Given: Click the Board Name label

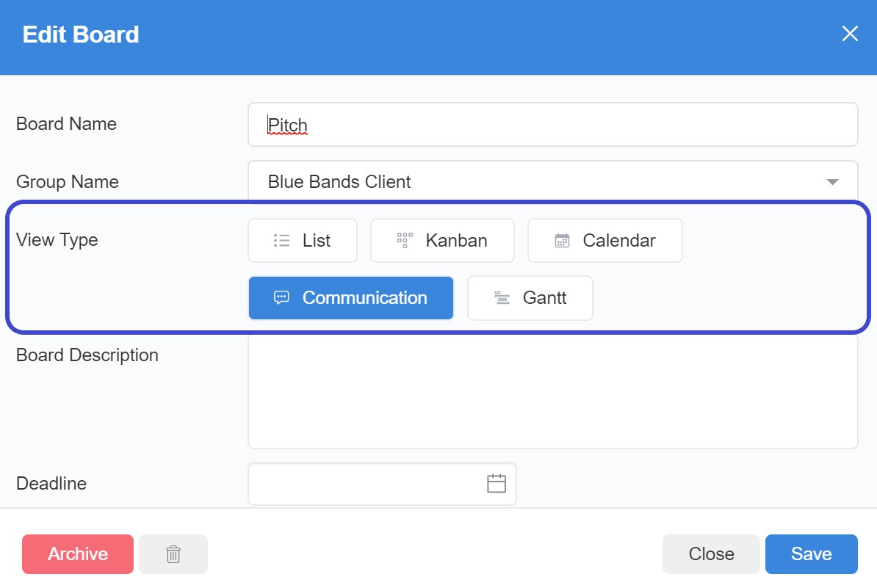Looking at the screenshot, I should (67, 123).
